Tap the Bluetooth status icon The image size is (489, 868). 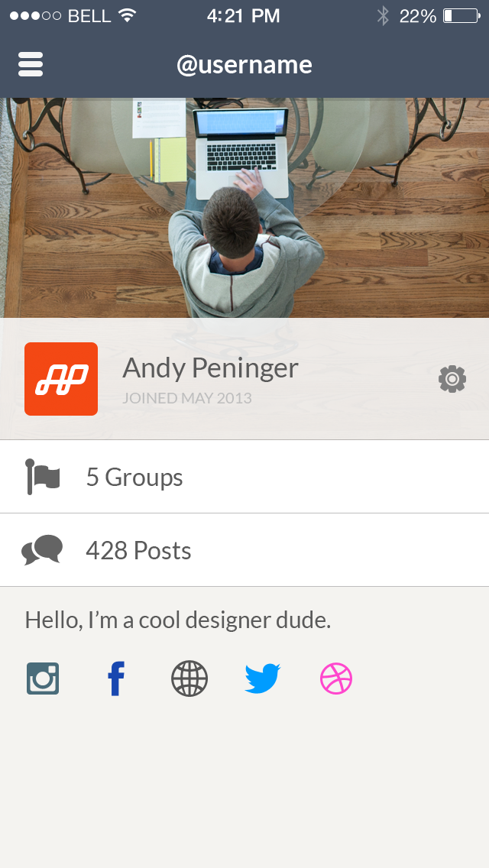(383, 16)
